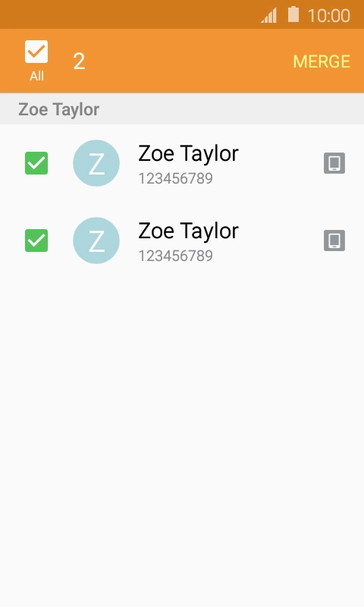Screen dimensions: 364x607
Task: Tap the signal strength icon in status bar
Action: coord(269,15)
